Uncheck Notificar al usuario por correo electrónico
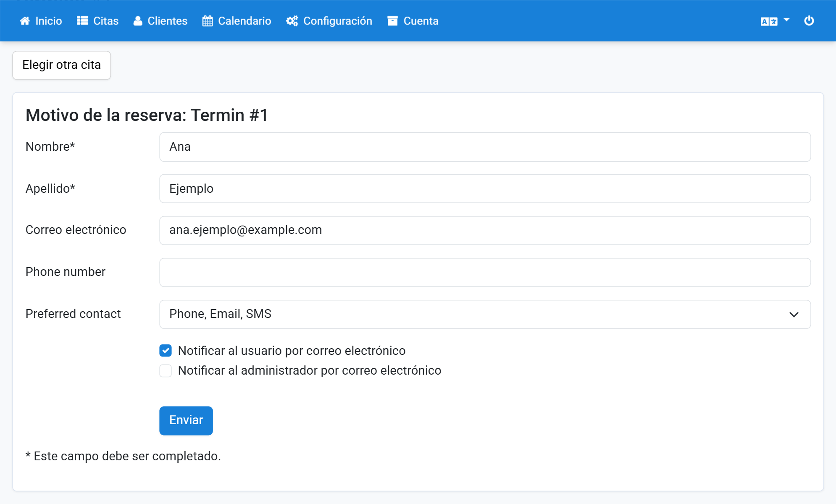The height and width of the screenshot is (504, 836). pos(166,351)
